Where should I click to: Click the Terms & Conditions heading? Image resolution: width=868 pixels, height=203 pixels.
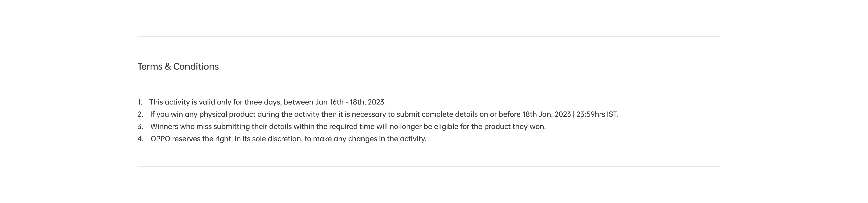pos(178,67)
